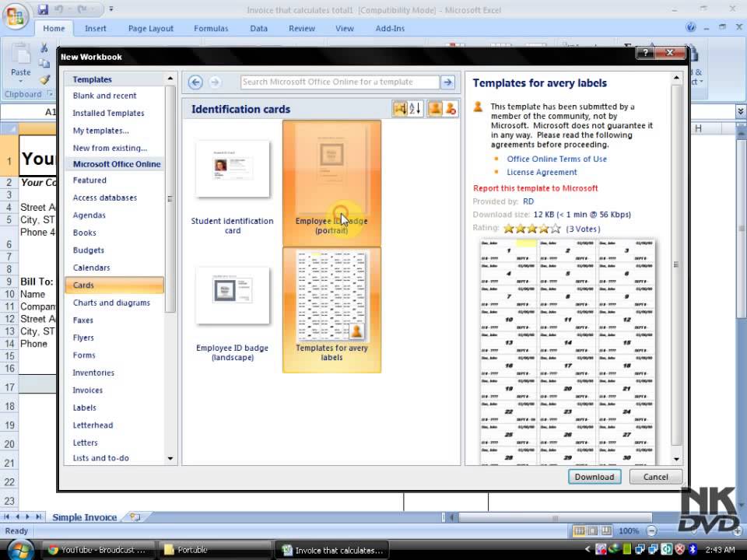
Task: Select Employee ID badge (portrait) template
Action: [331, 183]
